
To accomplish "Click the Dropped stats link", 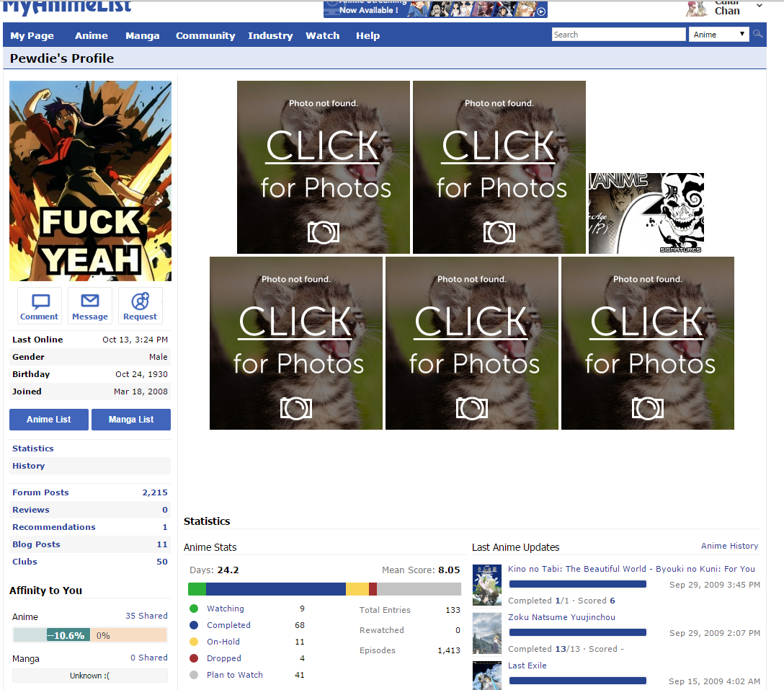I will (224, 658).
